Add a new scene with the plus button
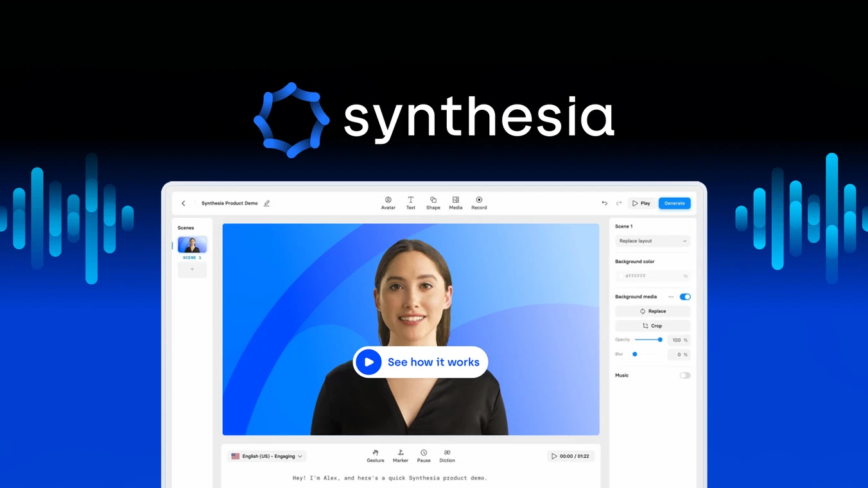 (191, 269)
